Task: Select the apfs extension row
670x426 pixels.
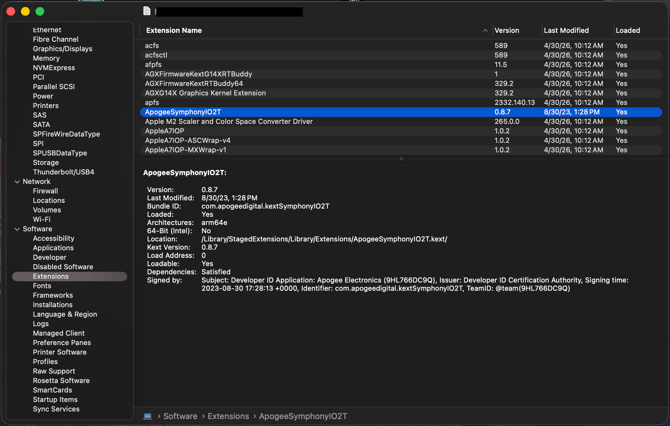Action: (x=401, y=103)
